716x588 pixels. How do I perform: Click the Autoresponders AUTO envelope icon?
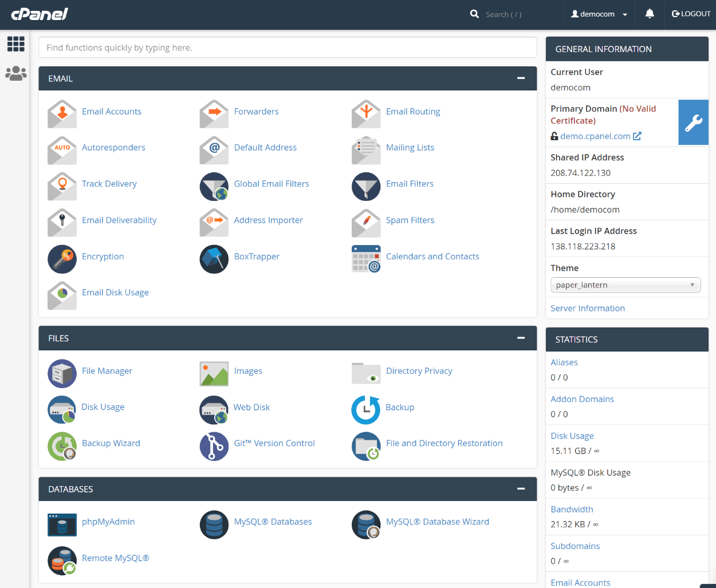tap(62, 149)
